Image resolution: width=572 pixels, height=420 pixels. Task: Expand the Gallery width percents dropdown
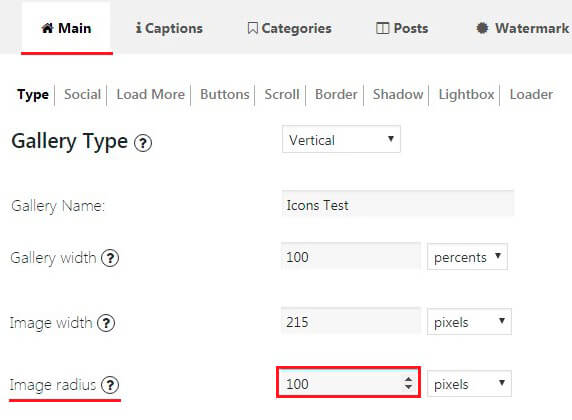coord(467,257)
